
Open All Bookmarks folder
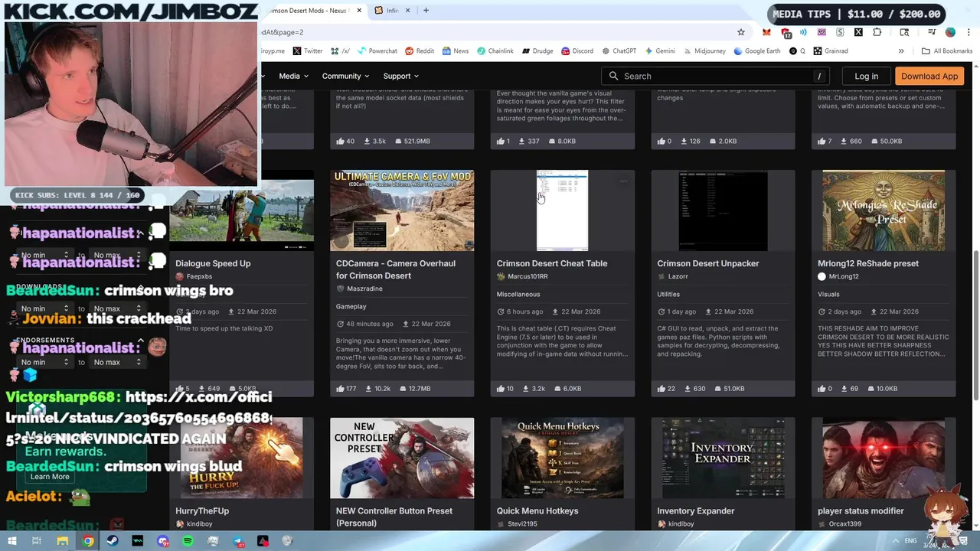(947, 51)
